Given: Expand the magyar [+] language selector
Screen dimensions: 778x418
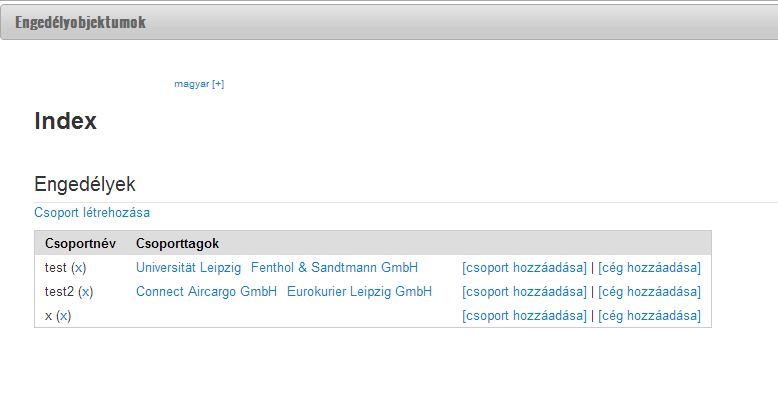Looking at the screenshot, I should pyautogui.click(x=199, y=84).
